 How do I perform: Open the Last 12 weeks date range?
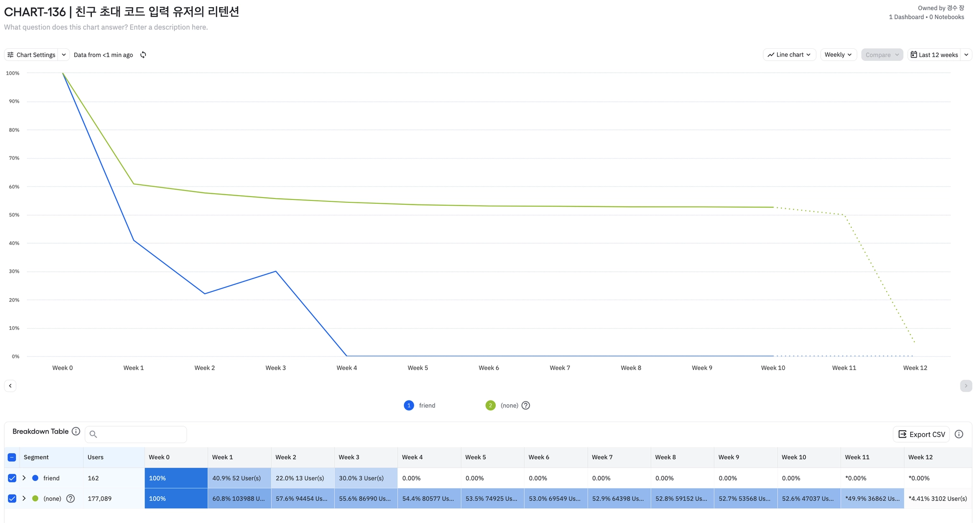pyautogui.click(x=935, y=55)
